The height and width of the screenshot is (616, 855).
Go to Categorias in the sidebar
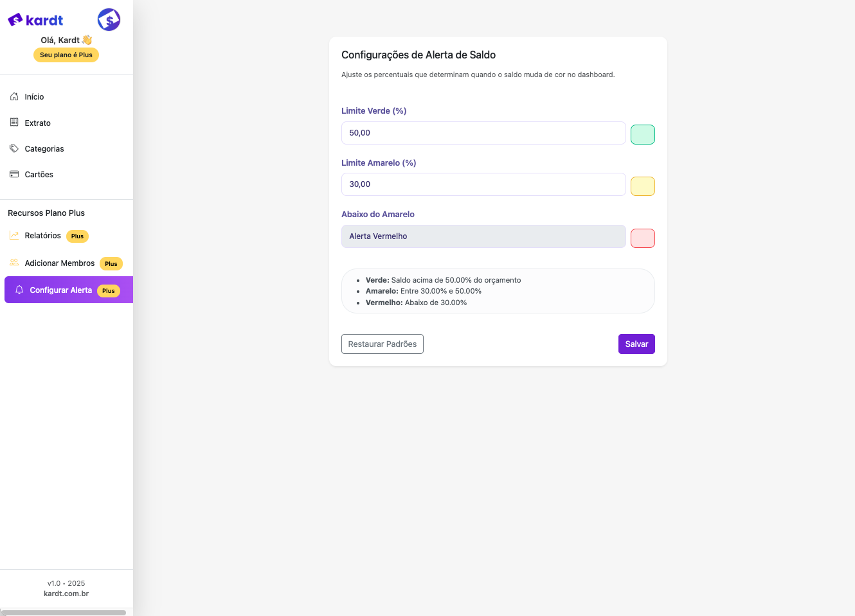click(44, 148)
